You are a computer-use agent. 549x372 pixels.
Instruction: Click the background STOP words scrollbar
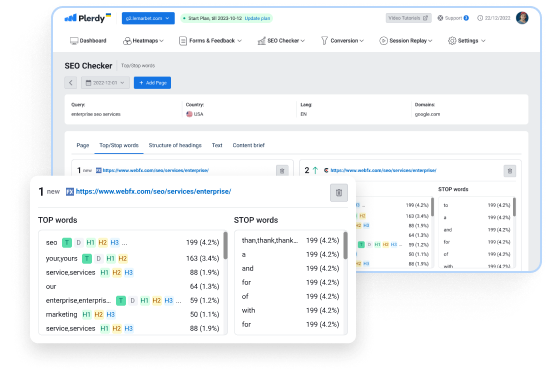tap(514, 207)
